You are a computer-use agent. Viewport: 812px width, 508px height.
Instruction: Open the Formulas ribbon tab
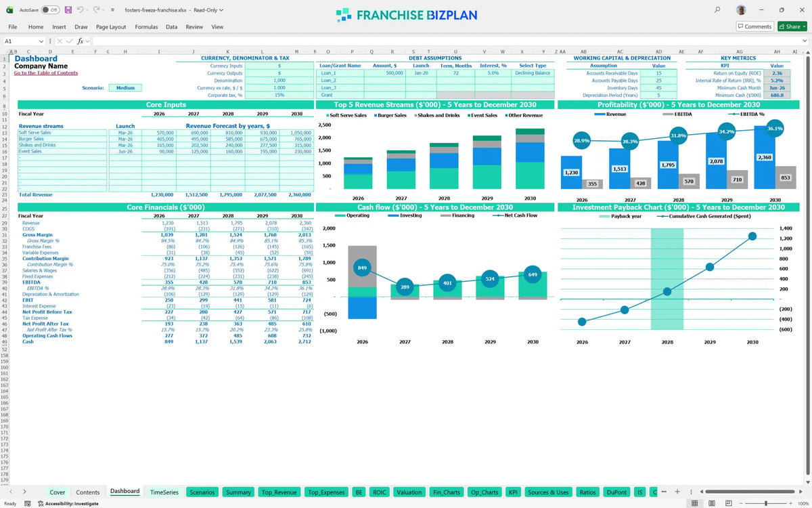[x=146, y=26]
